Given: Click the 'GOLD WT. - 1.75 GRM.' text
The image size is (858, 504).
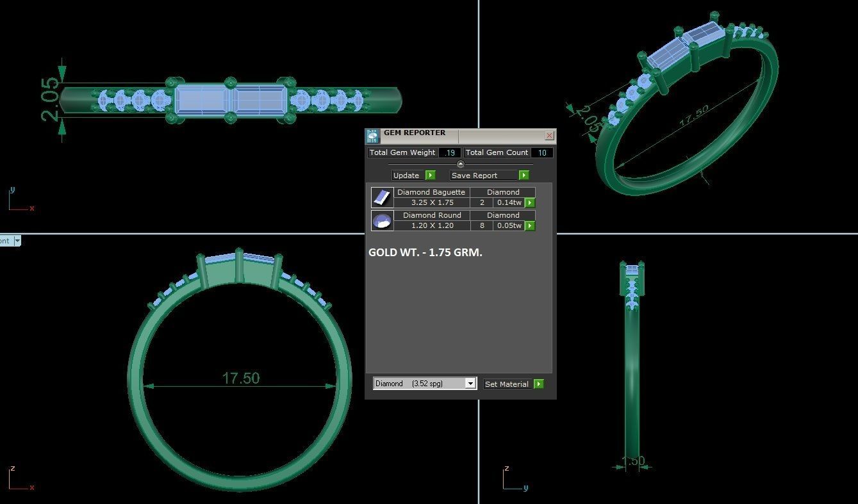Looking at the screenshot, I should [x=425, y=252].
